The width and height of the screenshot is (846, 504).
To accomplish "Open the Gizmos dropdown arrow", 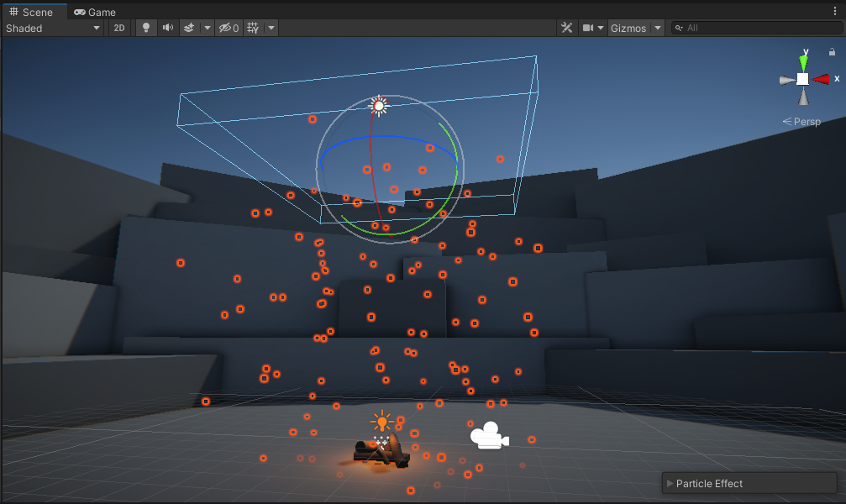I will 657,28.
